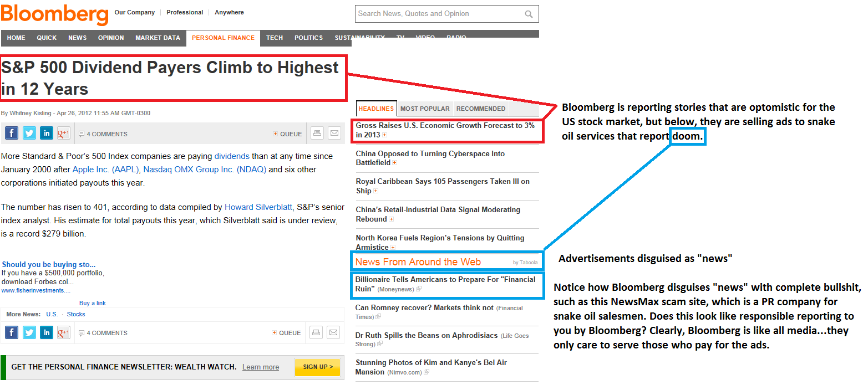Expand the China's Retail-Industrial Data headline plus

coord(391,219)
